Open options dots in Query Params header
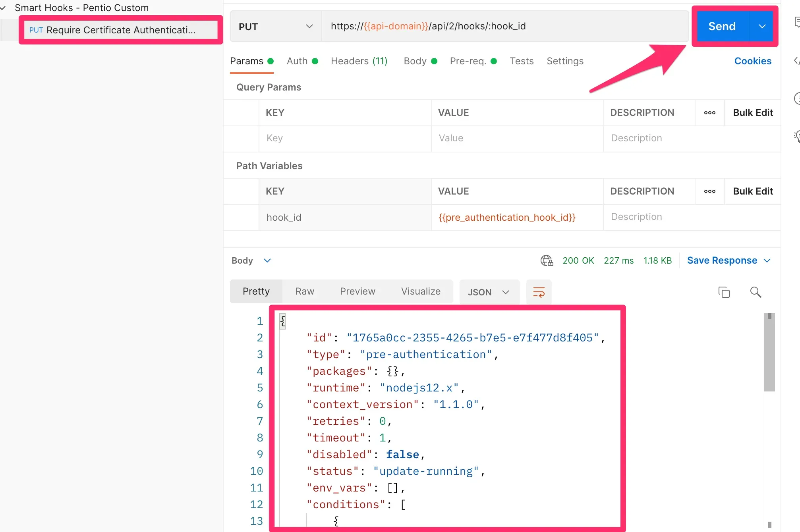The width and height of the screenshot is (800, 532). (709, 113)
